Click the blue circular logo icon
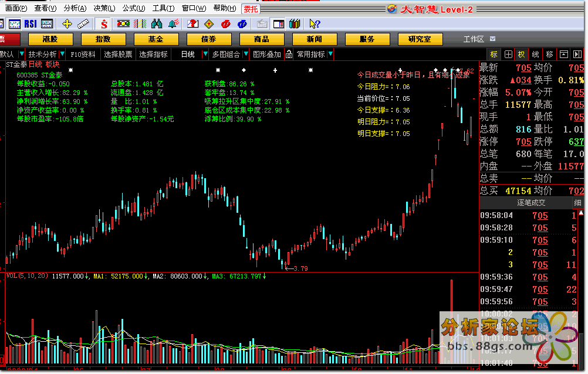Screen dimensions: 588x374 242,24
